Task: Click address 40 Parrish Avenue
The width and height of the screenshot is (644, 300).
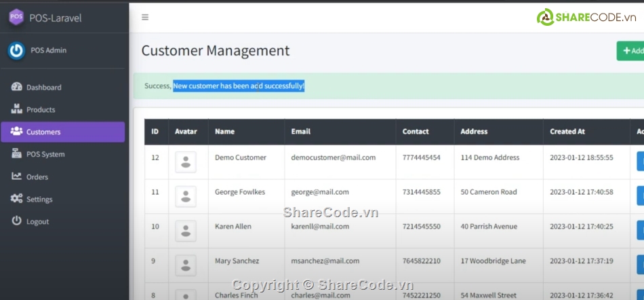Action: (489, 227)
